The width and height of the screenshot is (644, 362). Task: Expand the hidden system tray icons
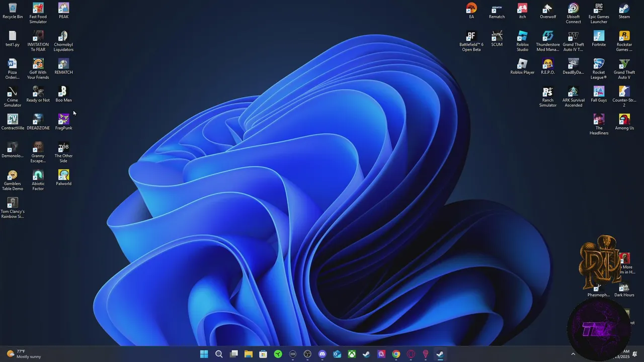pyautogui.click(x=573, y=354)
